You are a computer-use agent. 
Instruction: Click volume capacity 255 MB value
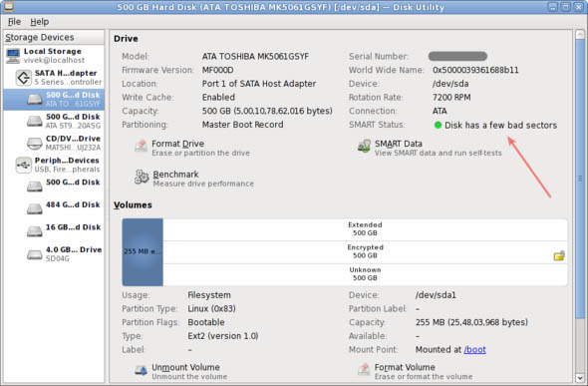(x=471, y=322)
